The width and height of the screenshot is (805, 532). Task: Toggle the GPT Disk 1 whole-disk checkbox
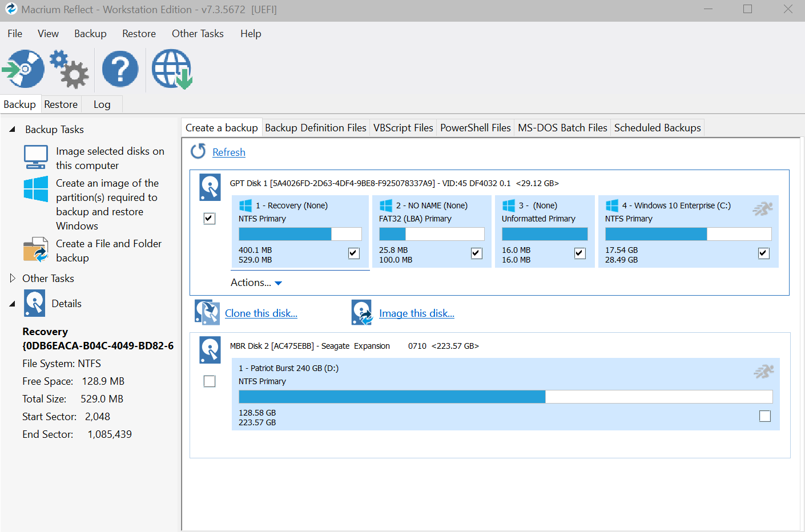coord(210,218)
